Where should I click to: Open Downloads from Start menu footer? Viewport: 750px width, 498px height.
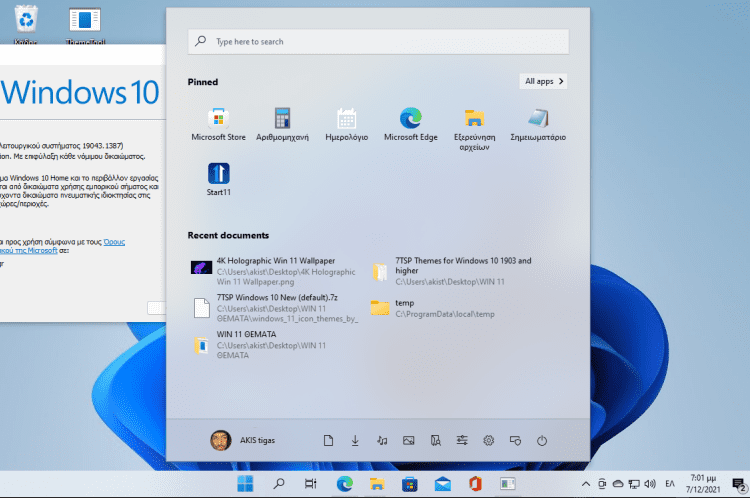[355, 441]
